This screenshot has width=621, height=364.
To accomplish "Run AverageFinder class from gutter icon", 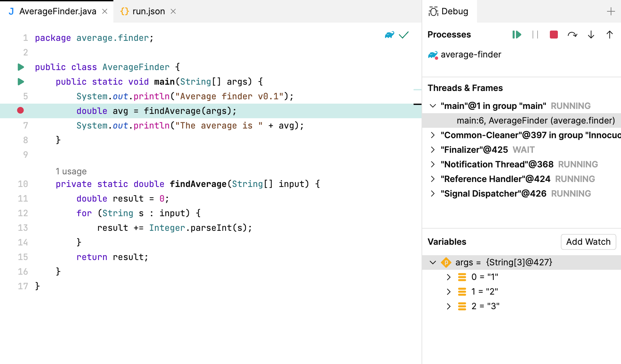I will coord(21,67).
